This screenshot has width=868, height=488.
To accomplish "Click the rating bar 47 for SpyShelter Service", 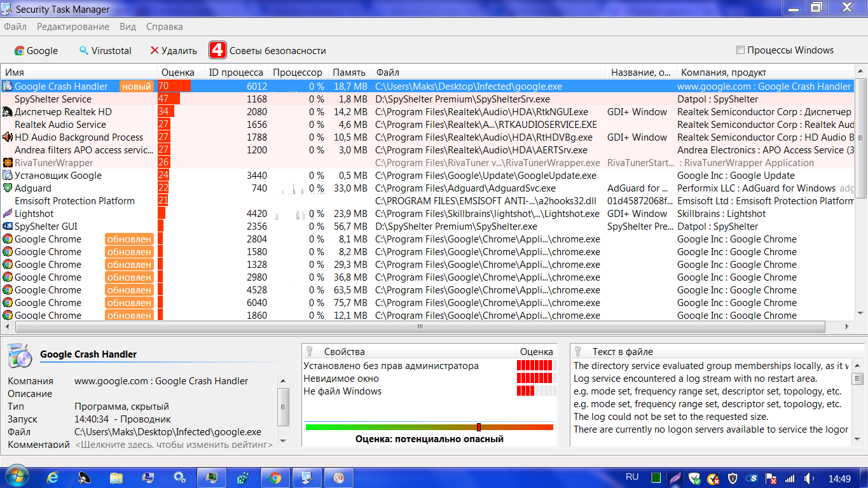I will [169, 99].
